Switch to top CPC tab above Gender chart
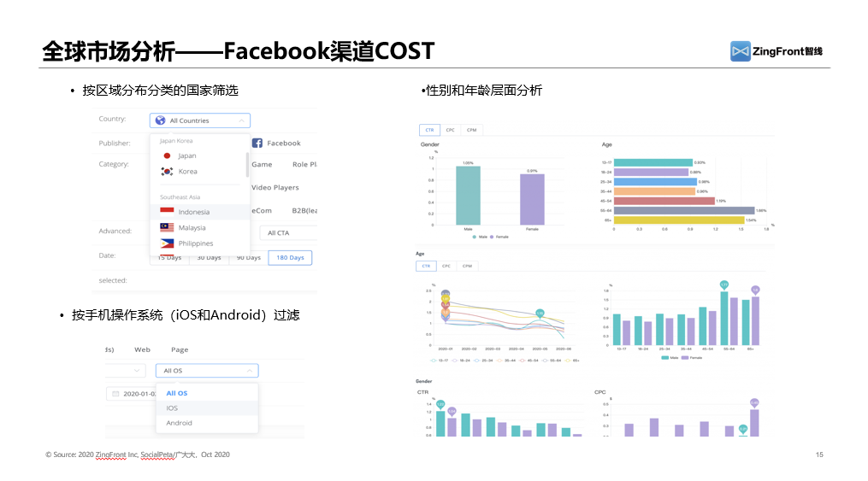This screenshot has width=868, height=481. coord(450,130)
